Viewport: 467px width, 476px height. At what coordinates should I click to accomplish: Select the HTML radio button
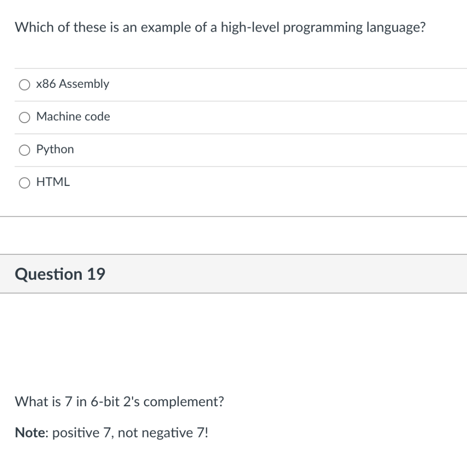coord(24,183)
